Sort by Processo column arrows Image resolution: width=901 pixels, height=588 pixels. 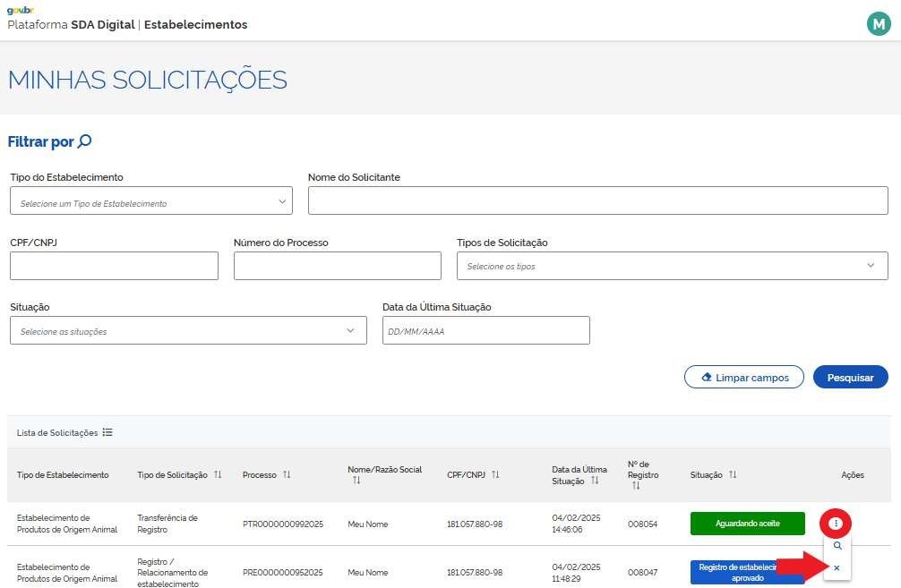[x=287, y=474]
